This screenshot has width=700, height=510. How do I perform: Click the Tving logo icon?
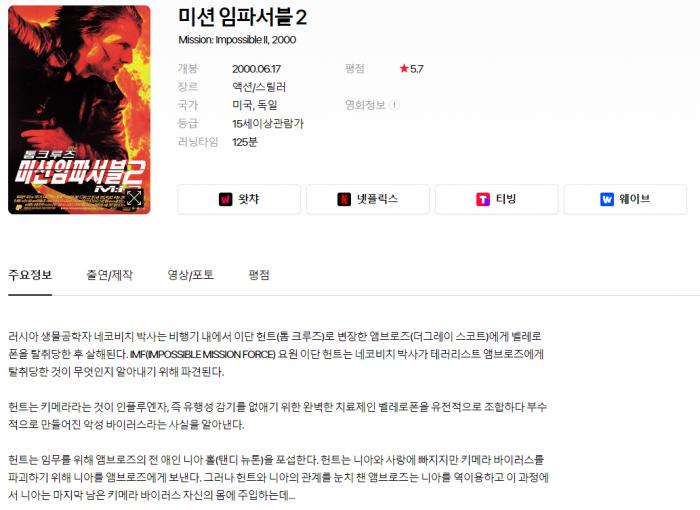(x=483, y=199)
